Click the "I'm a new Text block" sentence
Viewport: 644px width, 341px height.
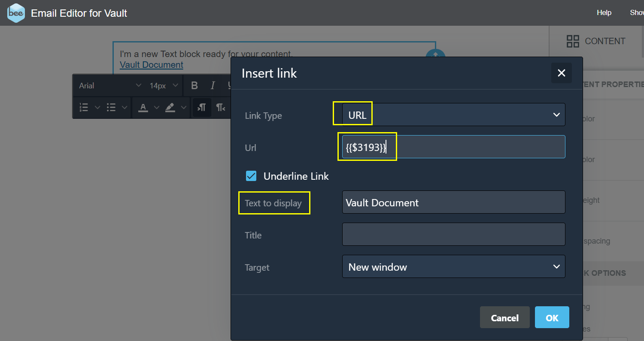[206, 54]
